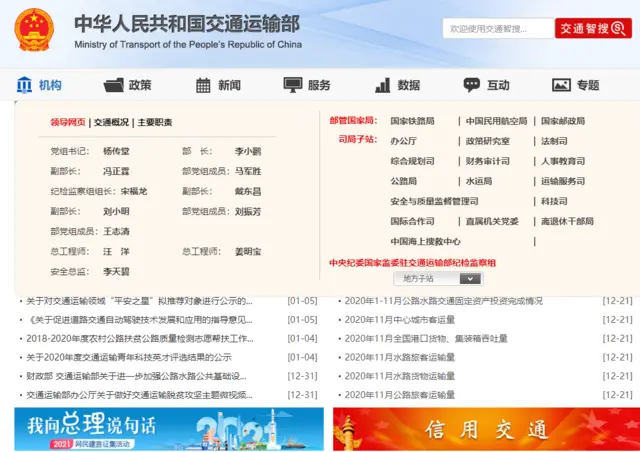Viewport: 640px width, 452px height.
Task: Open the 政策研究室 link
Action: pos(488,141)
